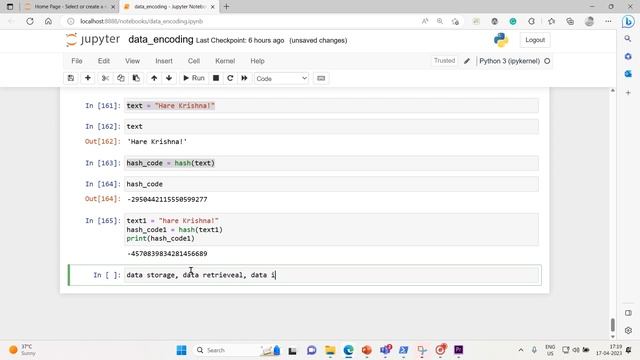Click the In [161] text assignment cell
This screenshot has width=640, height=360.
click(331, 106)
